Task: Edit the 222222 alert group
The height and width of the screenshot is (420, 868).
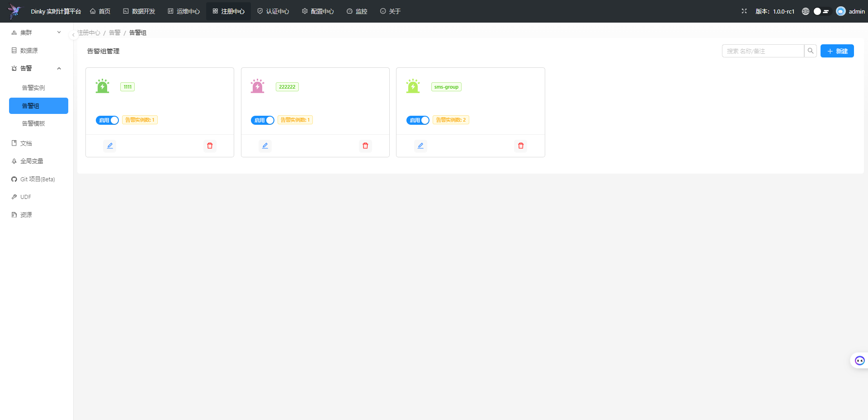Action: pyautogui.click(x=265, y=146)
